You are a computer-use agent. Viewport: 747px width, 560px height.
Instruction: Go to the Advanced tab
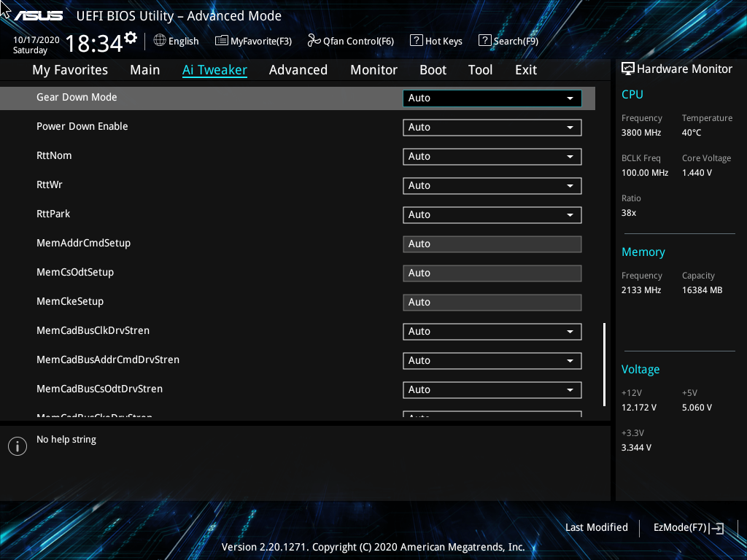pyautogui.click(x=298, y=70)
